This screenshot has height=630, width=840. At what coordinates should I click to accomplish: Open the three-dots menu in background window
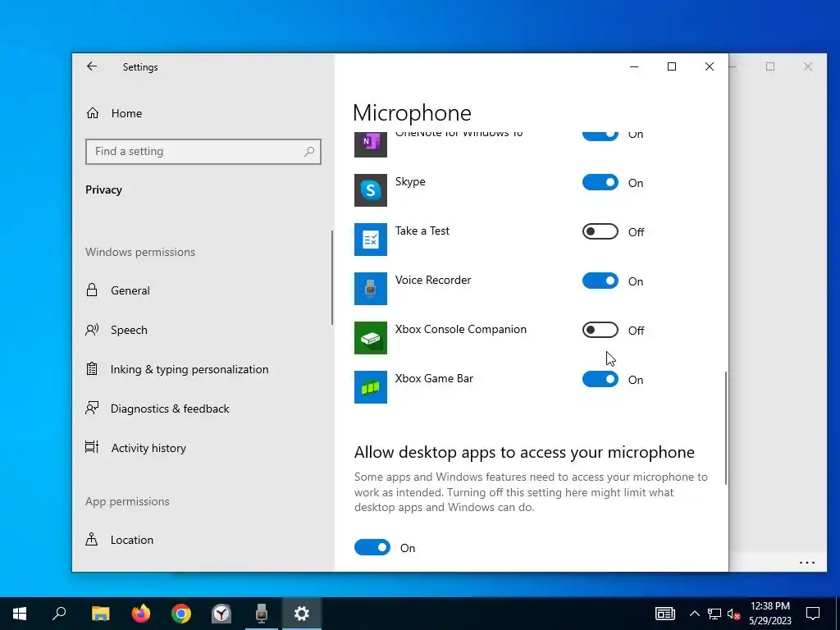tap(807, 563)
